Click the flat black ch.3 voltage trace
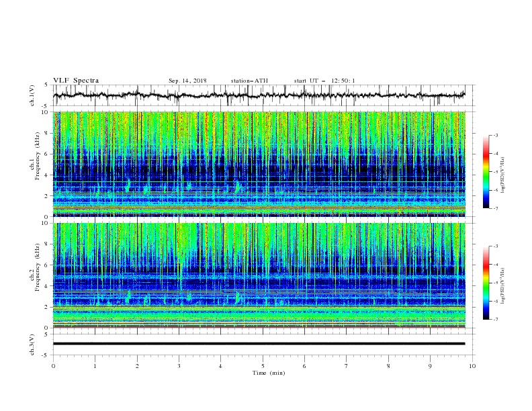The width and height of the screenshot is (532, 411). [259, 344]
